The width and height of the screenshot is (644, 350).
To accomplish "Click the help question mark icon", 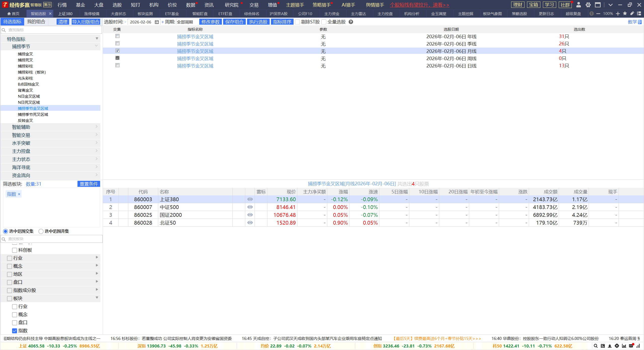I will 351,22.
